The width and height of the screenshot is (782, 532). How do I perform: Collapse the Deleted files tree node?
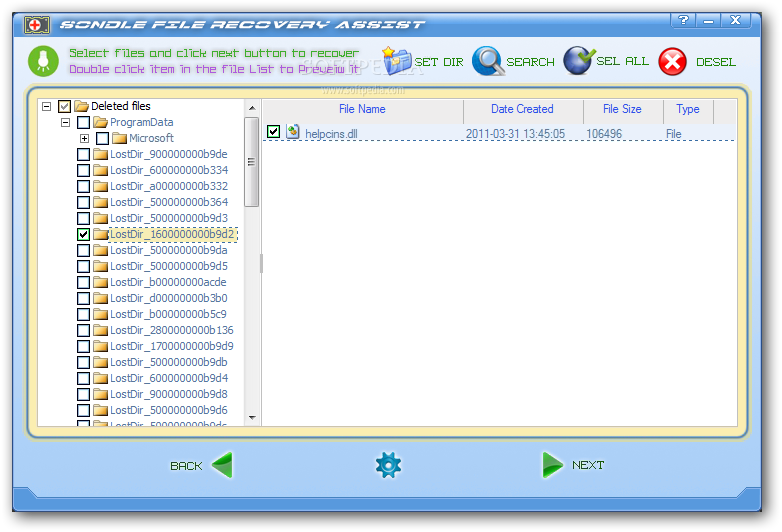(46, 106)
